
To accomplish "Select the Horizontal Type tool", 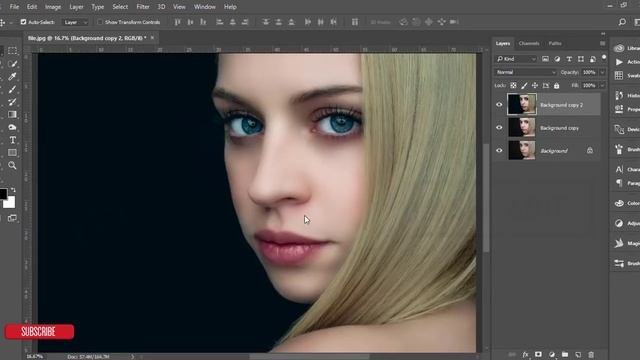I will 12,140.
